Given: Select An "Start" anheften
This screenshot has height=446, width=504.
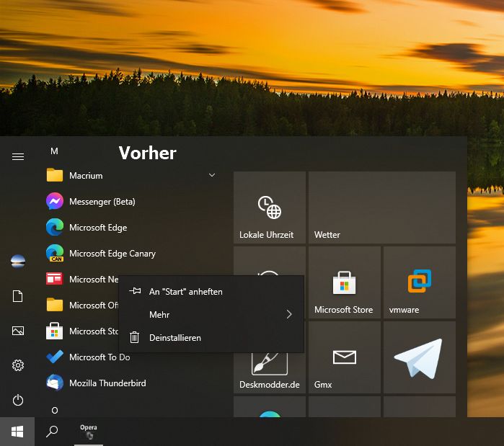Looking at the screenshot, I should (x=211, y=292).
